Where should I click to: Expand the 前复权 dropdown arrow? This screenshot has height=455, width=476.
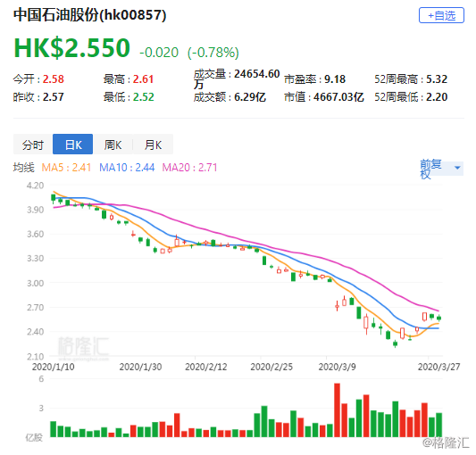457,168
